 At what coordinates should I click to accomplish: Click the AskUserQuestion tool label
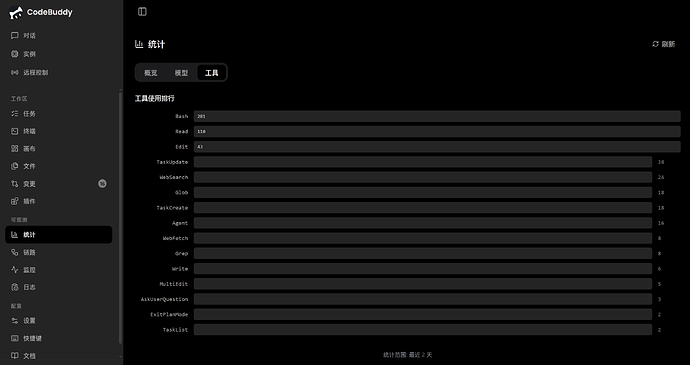164,299
